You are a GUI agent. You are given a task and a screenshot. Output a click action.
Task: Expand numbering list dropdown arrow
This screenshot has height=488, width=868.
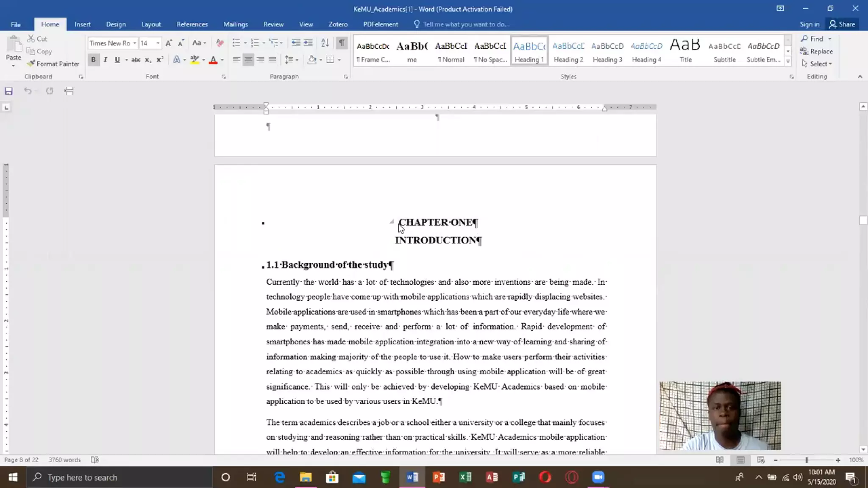pyautogui.click(x=264, y=43)
